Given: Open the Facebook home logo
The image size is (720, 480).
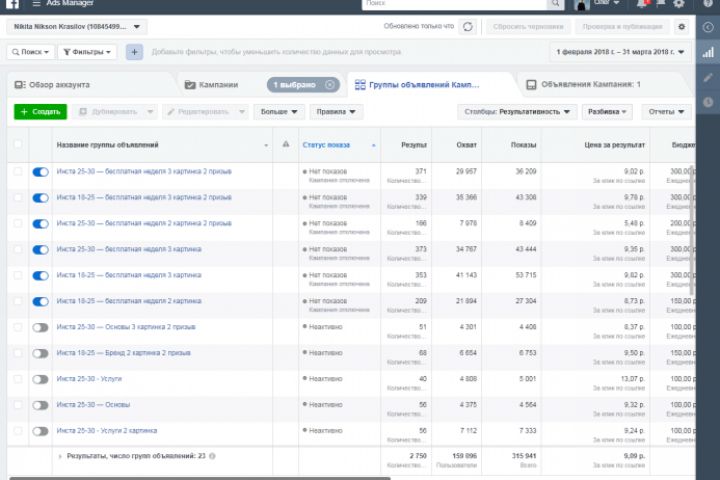Looking at the screenshot, I should click(12, 4).
